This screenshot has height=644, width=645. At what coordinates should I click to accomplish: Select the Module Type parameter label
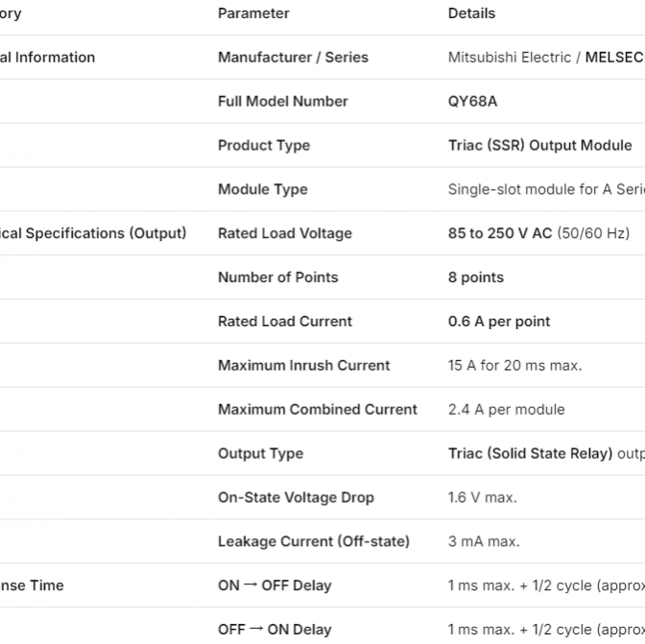[x=262, y=190]
